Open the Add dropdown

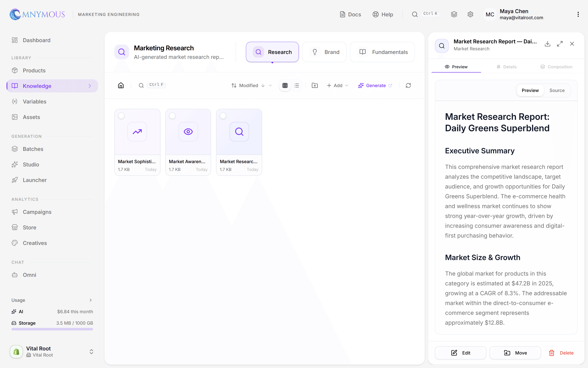(337, 85)
